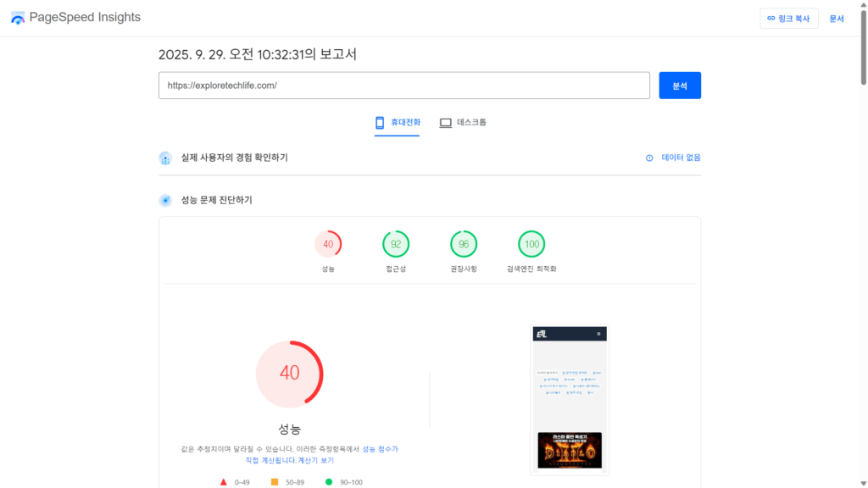Screen dimensions: 868x488
Task: Click the PageSpeed Insights logo icon
Action: click(x=17, y=17)
